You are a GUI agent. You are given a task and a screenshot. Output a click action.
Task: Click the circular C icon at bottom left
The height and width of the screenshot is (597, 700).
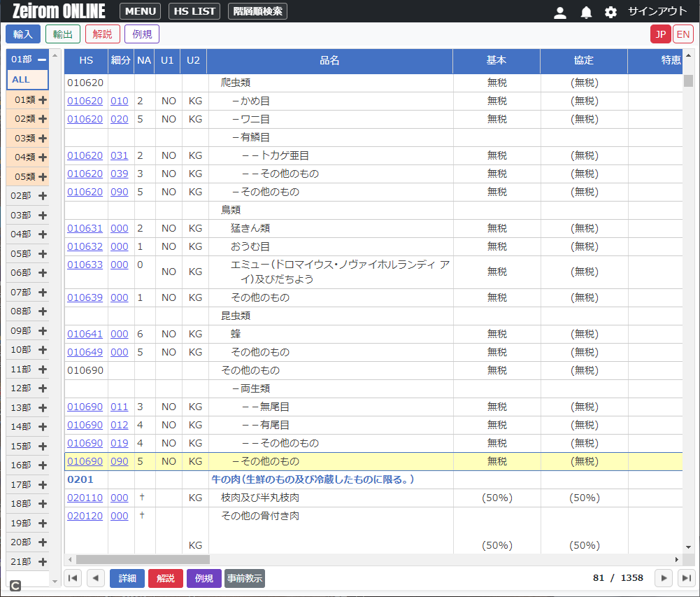(15, 585)
